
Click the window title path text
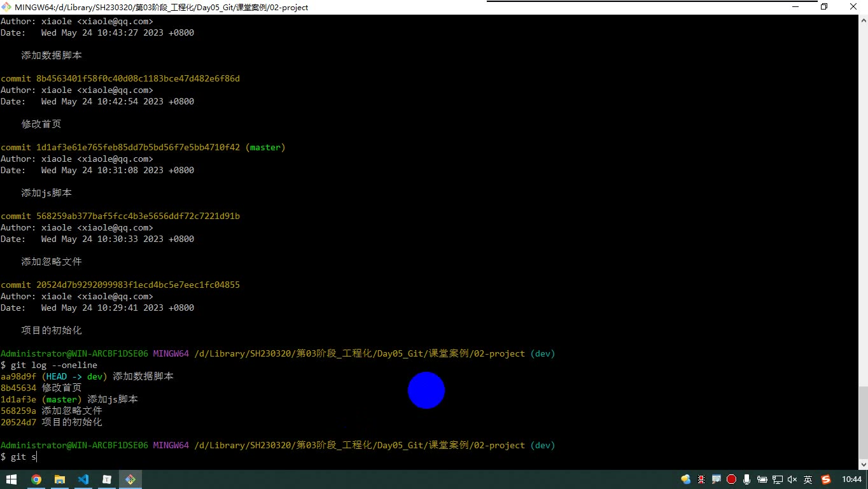[x=162, y=7]
